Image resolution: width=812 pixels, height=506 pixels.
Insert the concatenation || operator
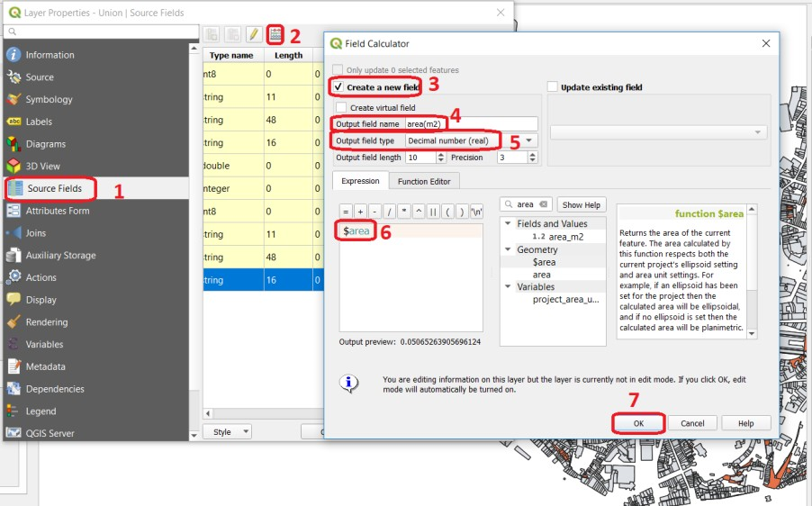433,212
